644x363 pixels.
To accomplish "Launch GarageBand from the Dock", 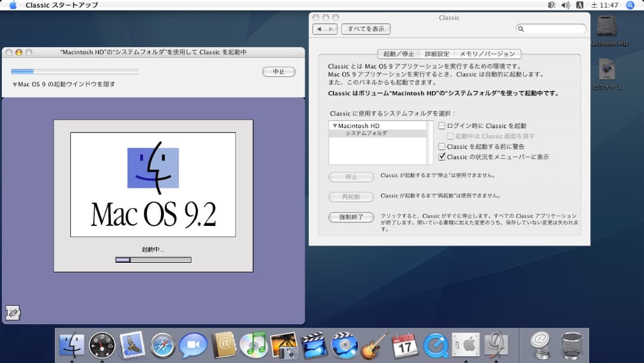I will tap(375, 345).
